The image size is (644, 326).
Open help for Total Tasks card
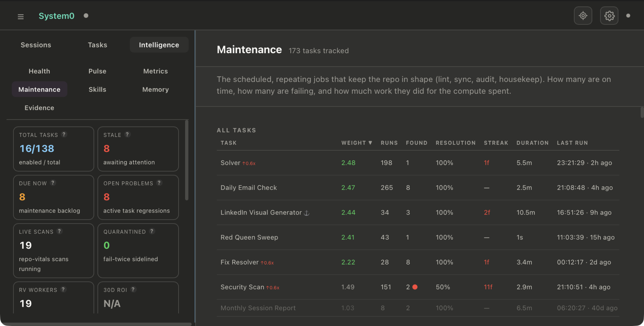click(x=64, y=134)
